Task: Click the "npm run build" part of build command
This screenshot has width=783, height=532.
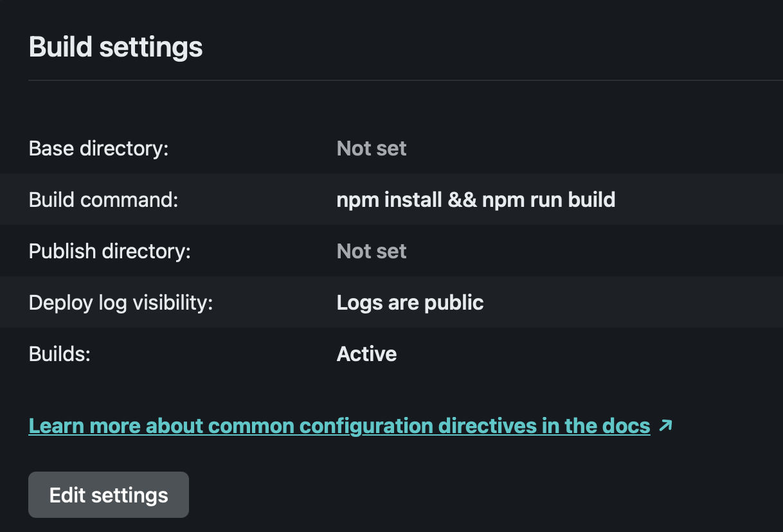Action: coord(549,200)
